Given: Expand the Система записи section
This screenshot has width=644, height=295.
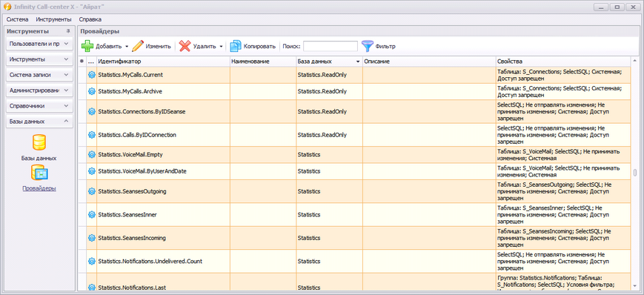Looking at the screenshot, I should [x=39, y=75].
